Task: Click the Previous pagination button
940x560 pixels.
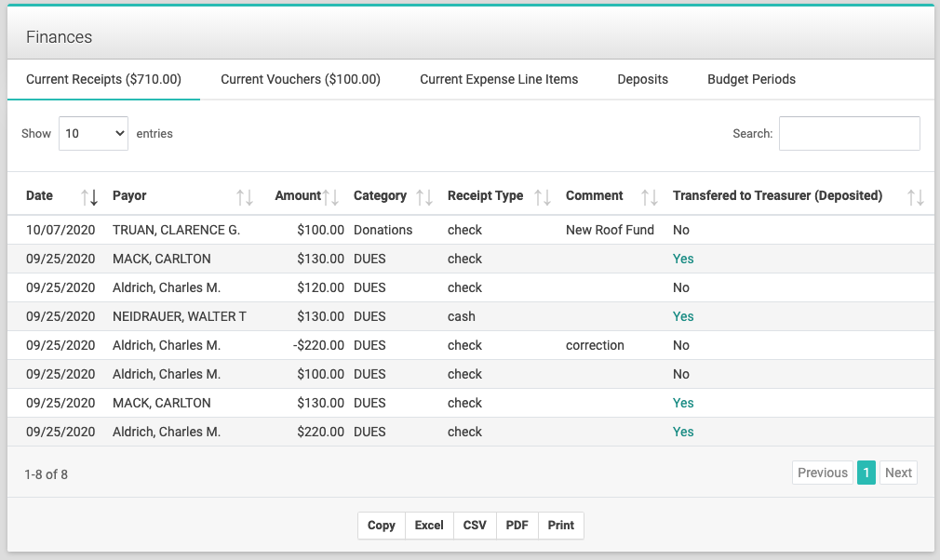Action: 823,473
